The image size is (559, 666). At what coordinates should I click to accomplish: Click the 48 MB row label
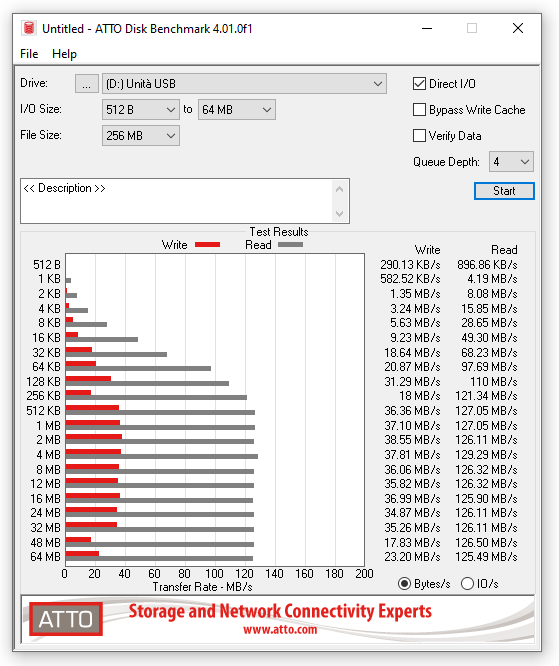click(45, 543)
